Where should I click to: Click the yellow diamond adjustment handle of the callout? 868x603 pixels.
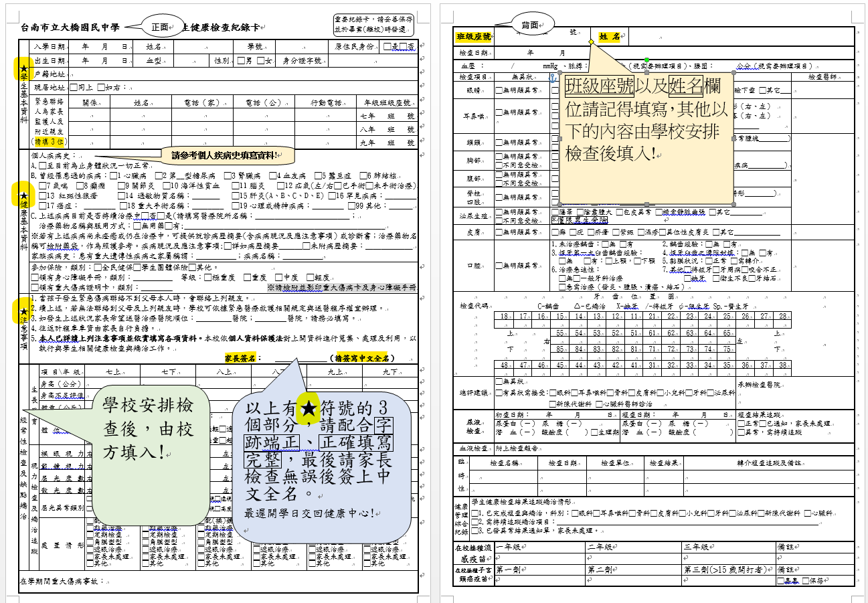(x=591, y=42)
